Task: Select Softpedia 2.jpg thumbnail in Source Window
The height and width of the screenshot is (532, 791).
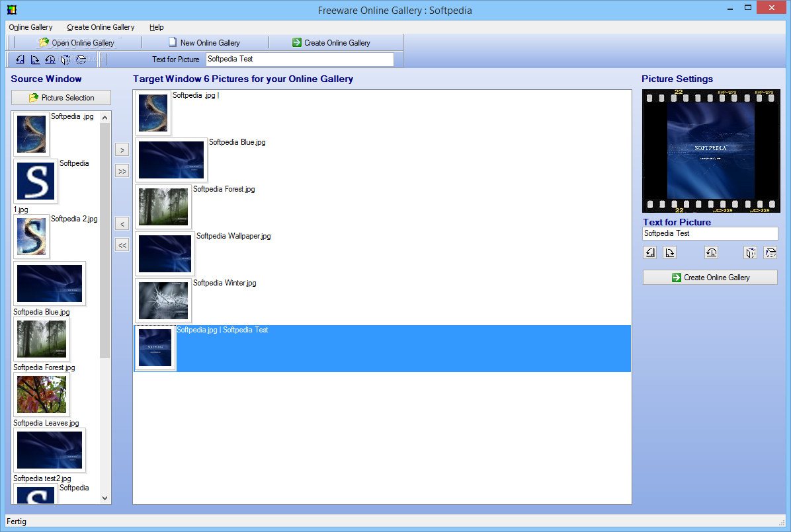Action: 31,237
